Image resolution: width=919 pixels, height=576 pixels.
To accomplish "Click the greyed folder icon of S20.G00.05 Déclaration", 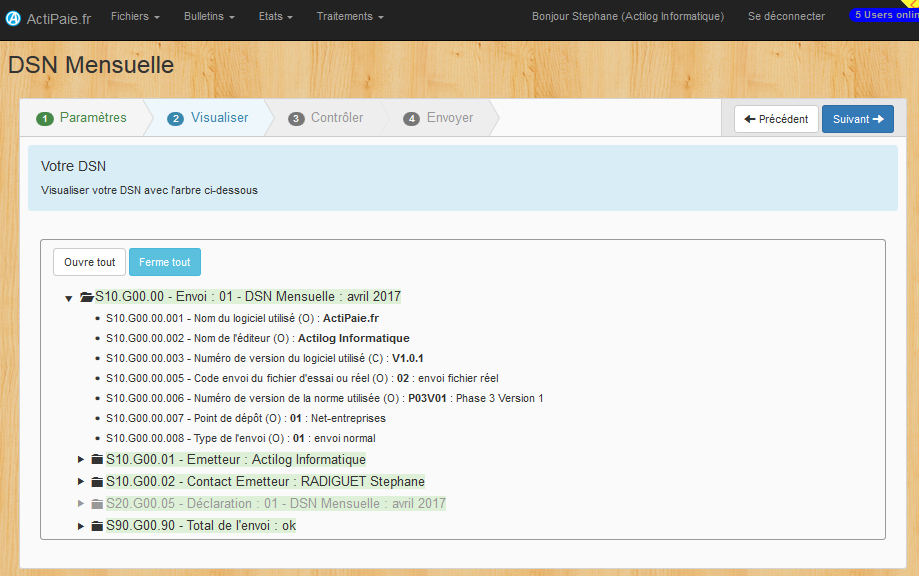I will [97, 503].
